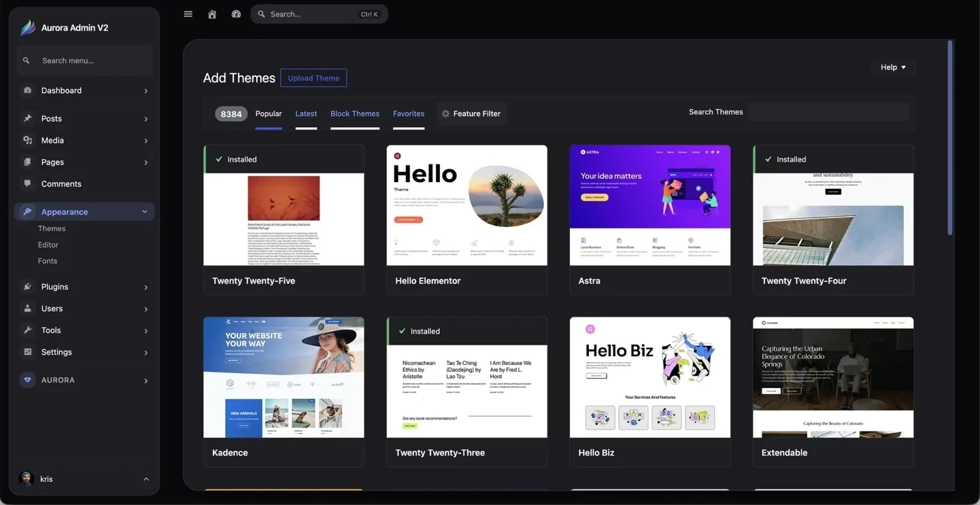The image size is (980, 505).
Task: Open the kris user menu chevron
Action: (146, 479)
